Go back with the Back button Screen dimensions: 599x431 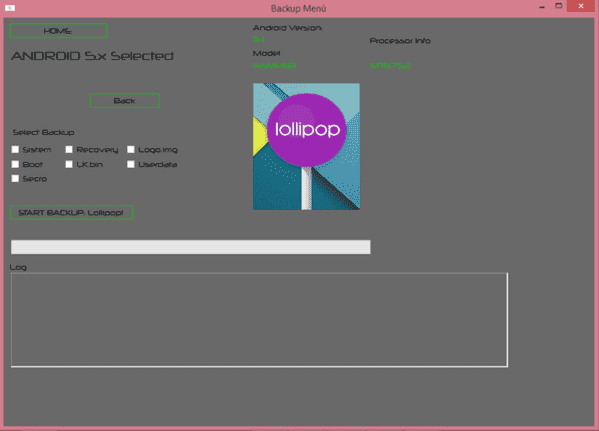tap(125, 100)
